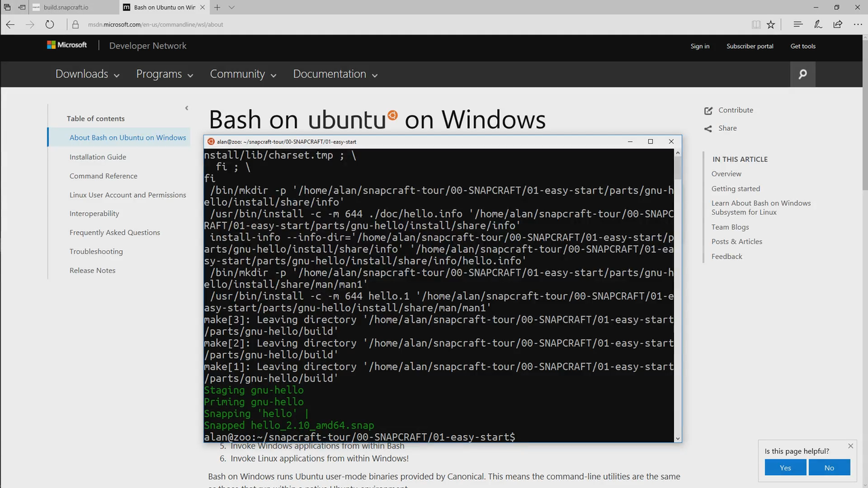Viewport: 868px width, 488px height.
Task: Refresh the MSDN page
Action: tap(50, 24)
